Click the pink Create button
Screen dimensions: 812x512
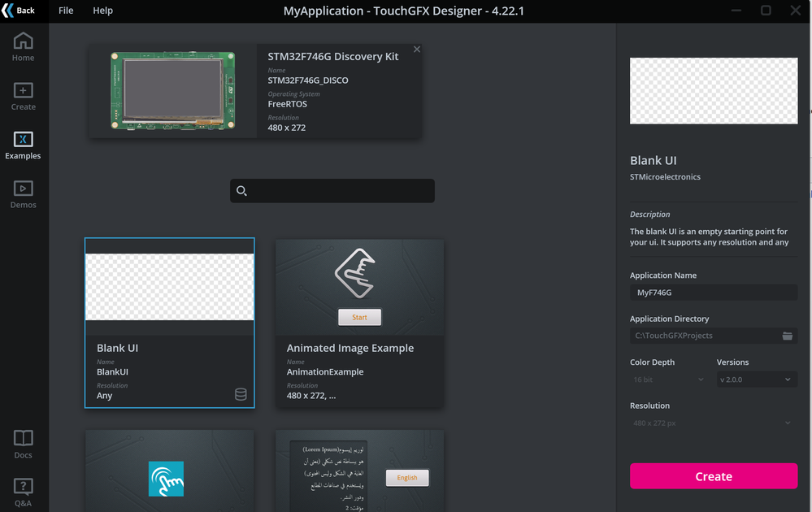coord(713,476)
